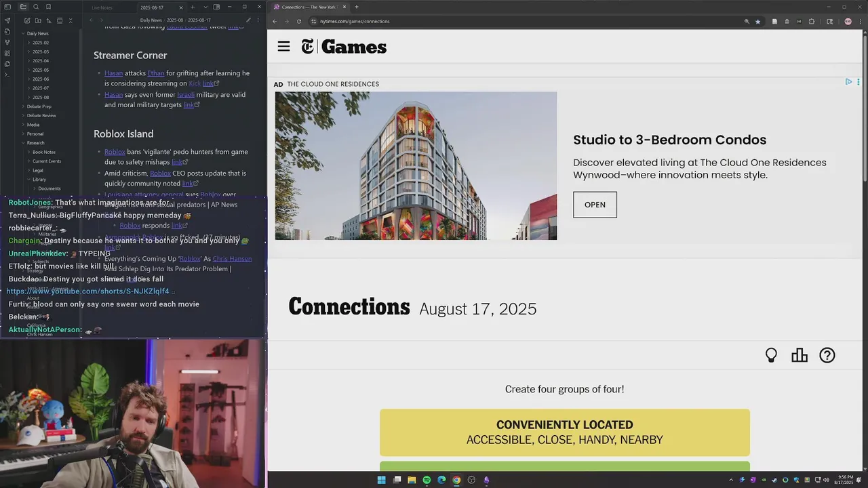Navigate back in Obsidian note history
The width and height of the screenshot is (868, 488).
point(92,20)
